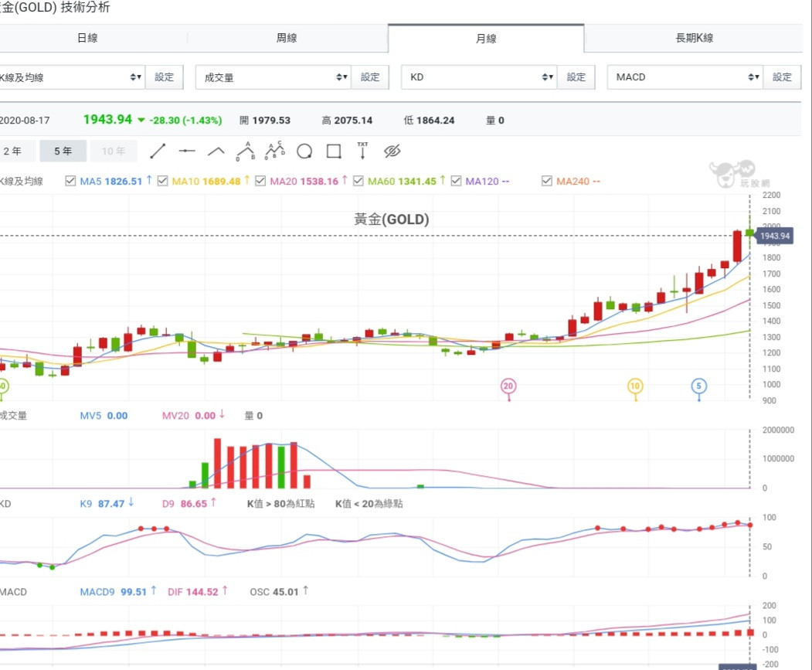Click the blue 5 MA crossover marker
Screen dimensions: 812x670
tap(699, 386)
